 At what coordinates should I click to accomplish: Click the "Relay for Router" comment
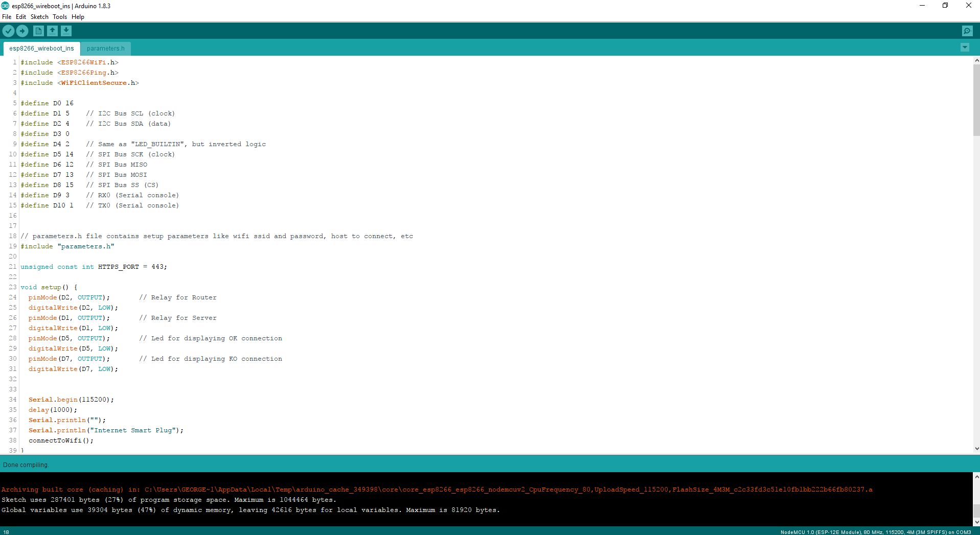178,297
